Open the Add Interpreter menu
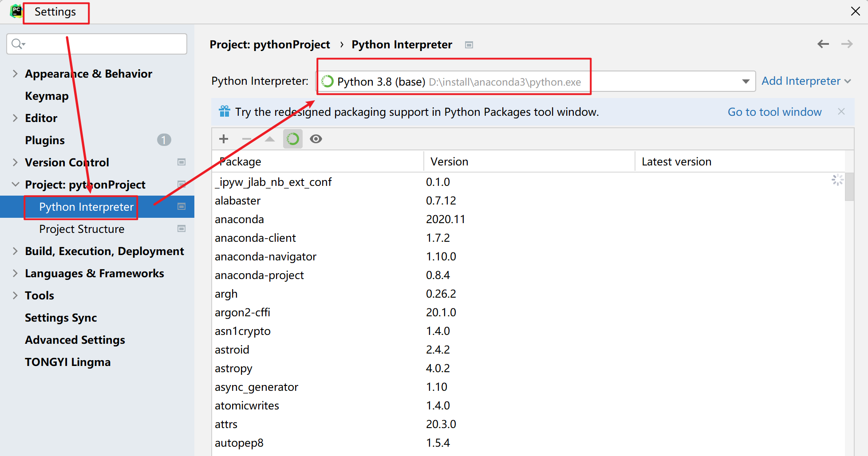Image resolution: width=868 pixels, height=456 pixels. [x=805, y=81]
